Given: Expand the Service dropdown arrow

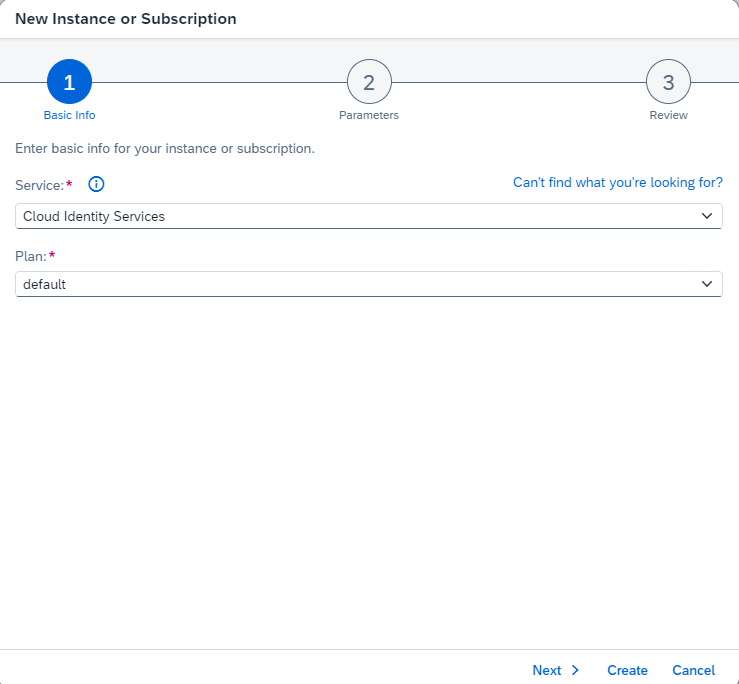Looking at the screenshot, I should tap(707, 216).
